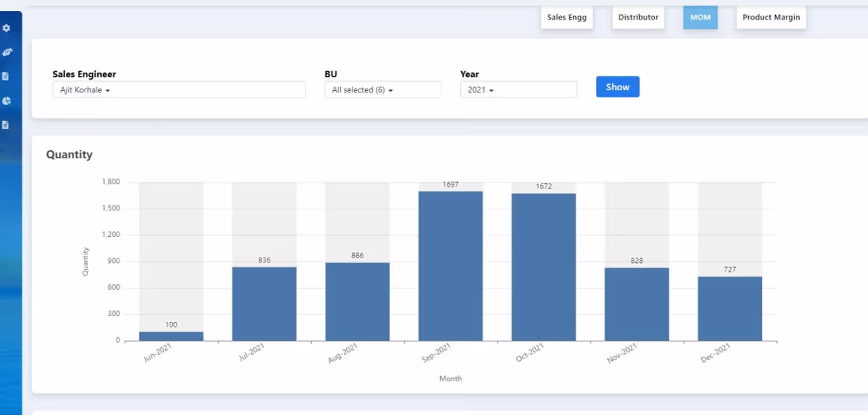This screenshot has height=420, width=868.
Task: Expand the BU dropdown showing All selected (6)
Action: (x=383, y=89)
